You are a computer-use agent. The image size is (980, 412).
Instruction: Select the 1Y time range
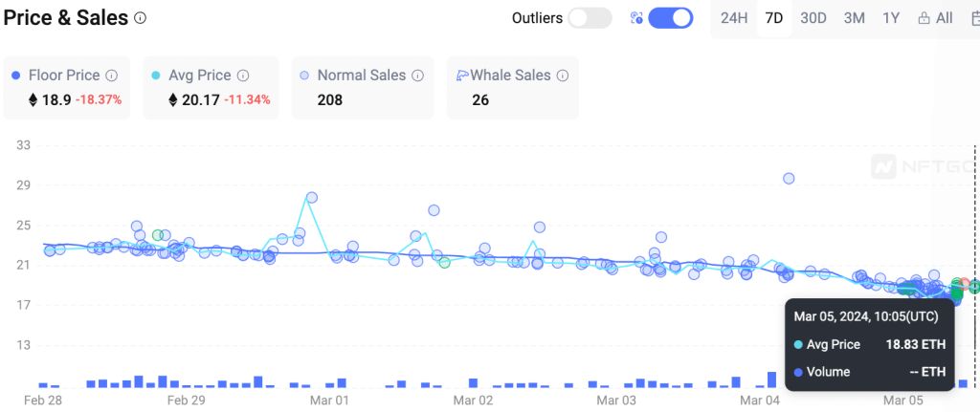[x=891, y=18]
